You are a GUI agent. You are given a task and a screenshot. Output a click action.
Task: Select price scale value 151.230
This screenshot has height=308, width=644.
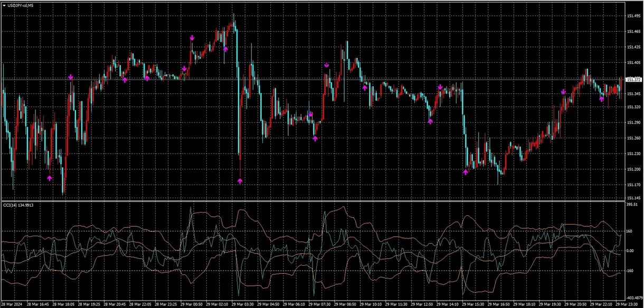pos(633,154)
